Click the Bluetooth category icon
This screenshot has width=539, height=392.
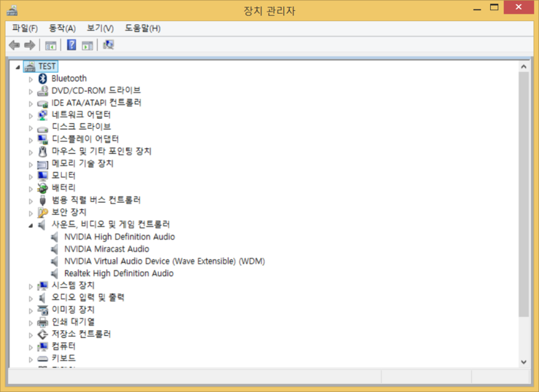[x=43, y=79]
